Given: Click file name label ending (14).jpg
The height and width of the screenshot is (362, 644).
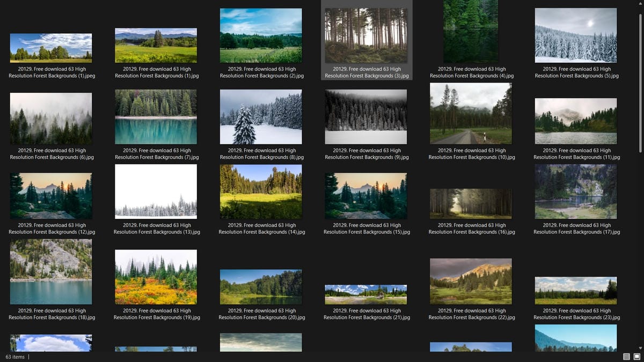Looking at the screenshot, I should tap(261, 229).
